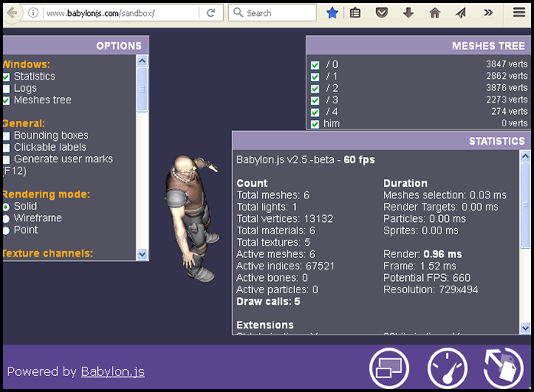Click the 3D character model in the viewport
Image resolution: width=534 pixels, height=392 pixels.
192,217
